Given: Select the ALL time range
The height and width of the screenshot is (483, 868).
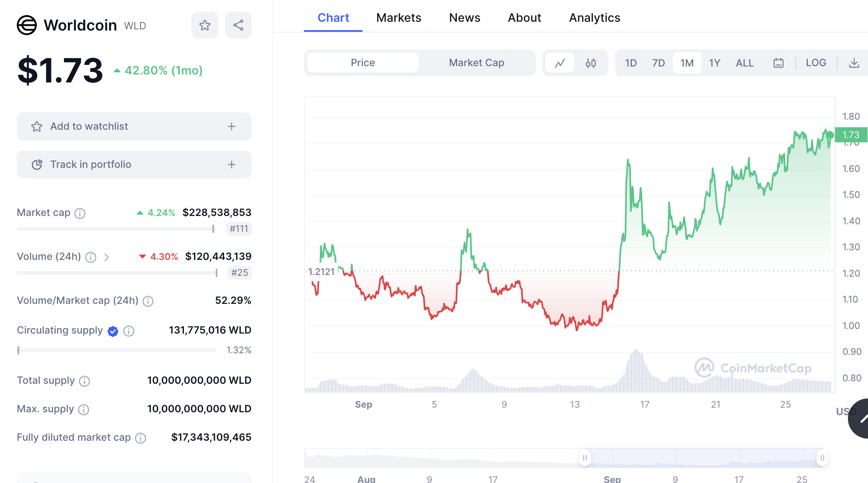Looking at the screenshot, I should [x=745, y=63].
